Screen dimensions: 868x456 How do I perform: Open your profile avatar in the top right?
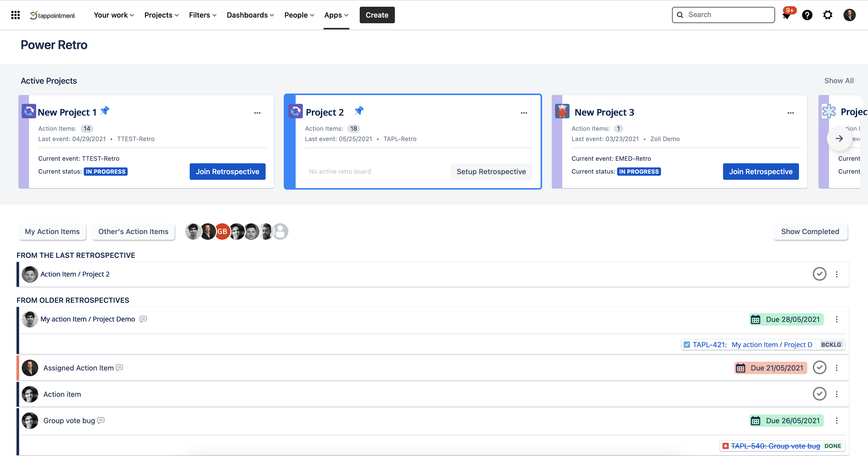click(849, 15)
